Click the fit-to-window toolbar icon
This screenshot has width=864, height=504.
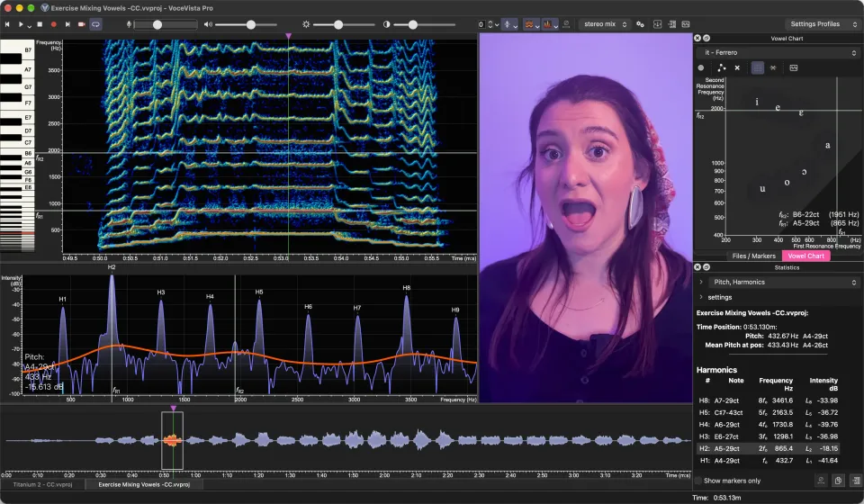657,24
